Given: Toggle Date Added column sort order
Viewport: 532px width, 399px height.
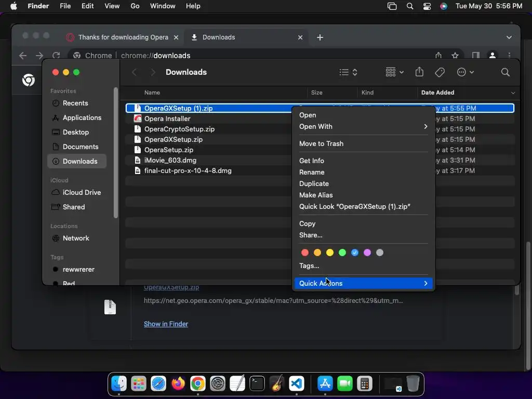Looking at the screenshot, I should coord(468,92).
